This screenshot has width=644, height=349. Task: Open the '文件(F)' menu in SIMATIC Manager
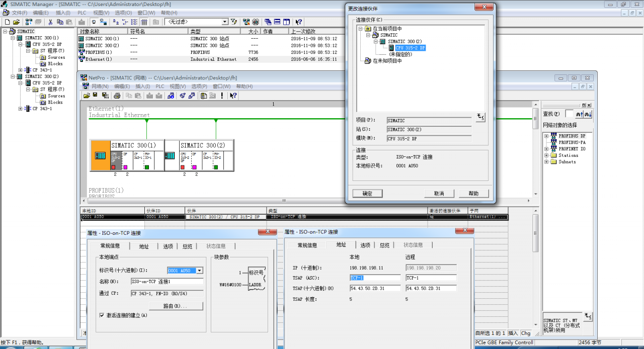pyautogui.click(x=20, y=13)
